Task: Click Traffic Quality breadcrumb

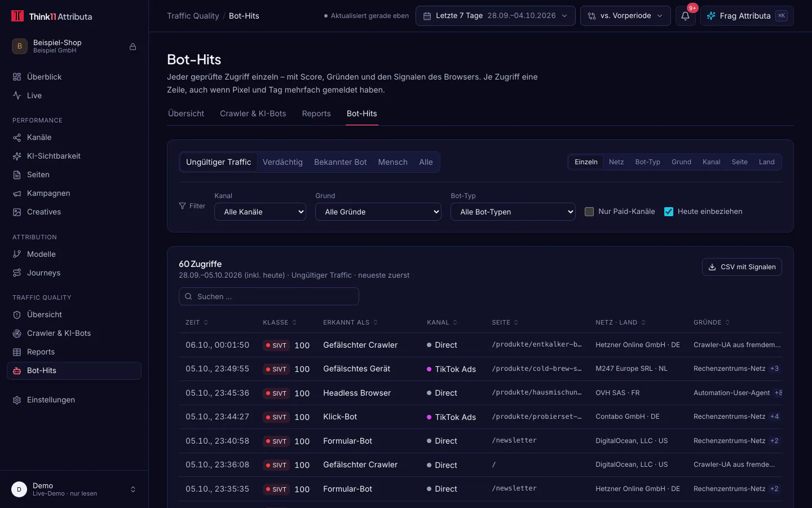Action: [193, 16]
